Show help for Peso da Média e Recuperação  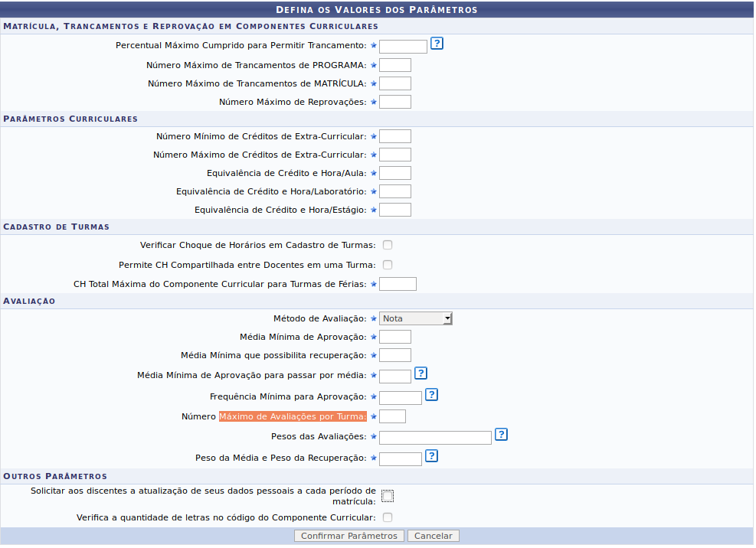click(431, 456)
